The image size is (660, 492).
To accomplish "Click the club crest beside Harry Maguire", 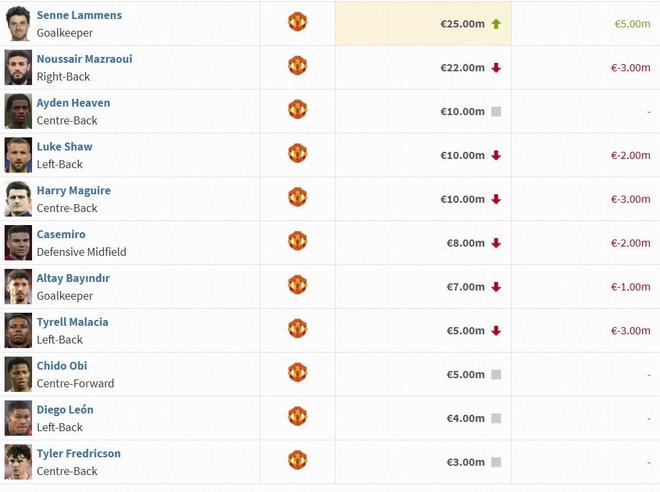I will pos(297,197).
